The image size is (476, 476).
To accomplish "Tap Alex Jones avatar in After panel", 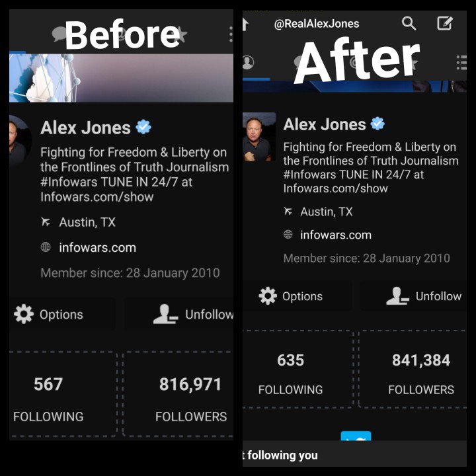I will [259, 137].
